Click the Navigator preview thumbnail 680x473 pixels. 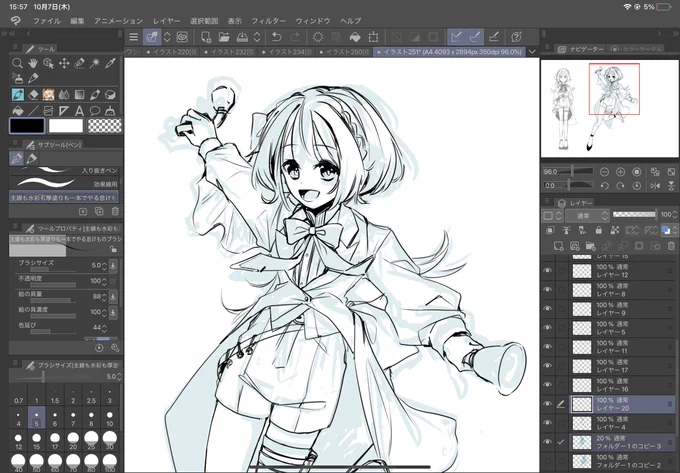[x=609, y=108]
